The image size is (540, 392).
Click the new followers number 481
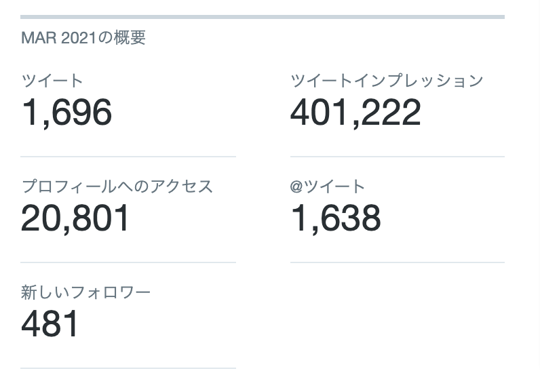[50, 324]
